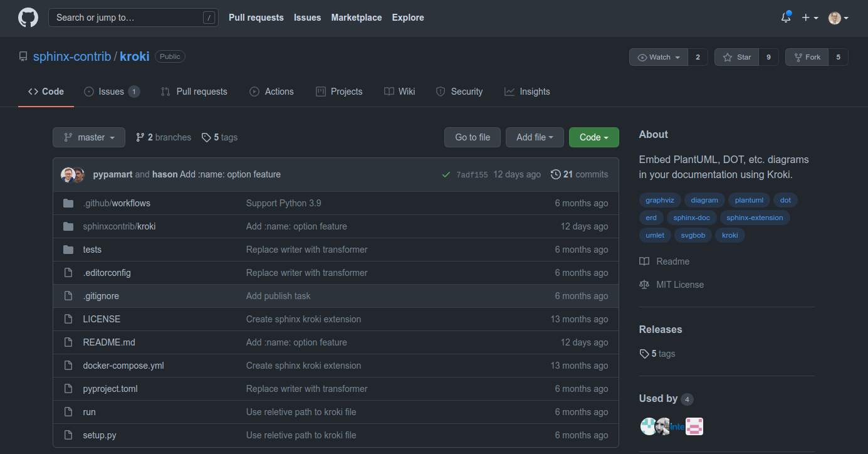Click the green commit status checkmark
This screenshot has height=454, width=868.
click(446, 175)
